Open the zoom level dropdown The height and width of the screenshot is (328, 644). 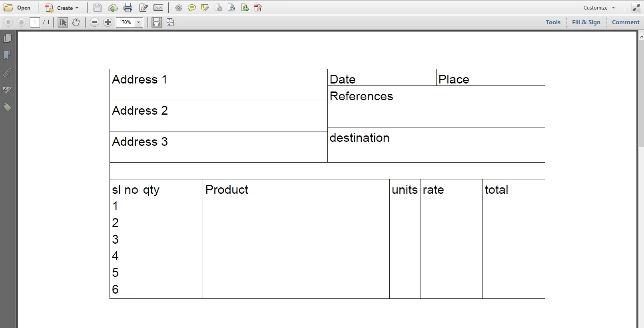[139, 22]
